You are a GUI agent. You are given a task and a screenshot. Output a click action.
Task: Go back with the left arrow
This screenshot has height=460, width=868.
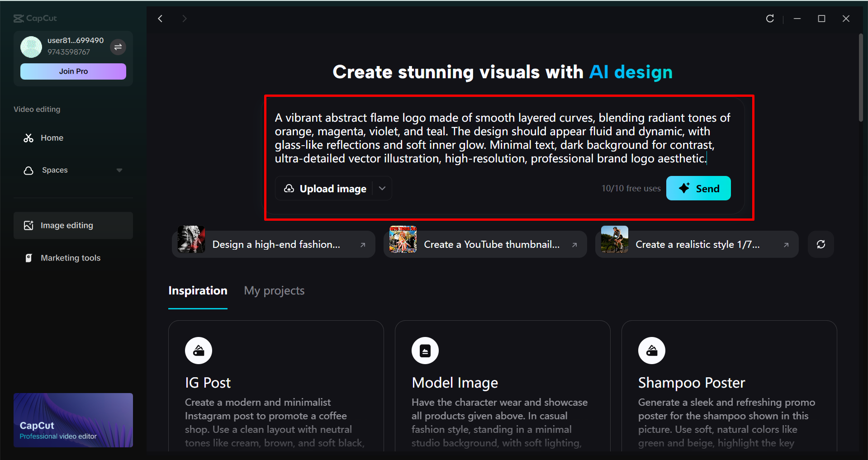(160, 19)
